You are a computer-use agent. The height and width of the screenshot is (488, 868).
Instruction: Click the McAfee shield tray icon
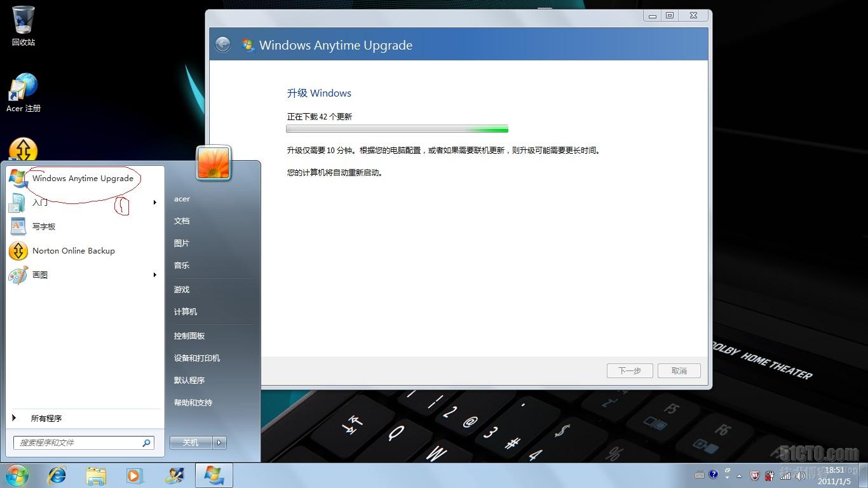point(755,475)
